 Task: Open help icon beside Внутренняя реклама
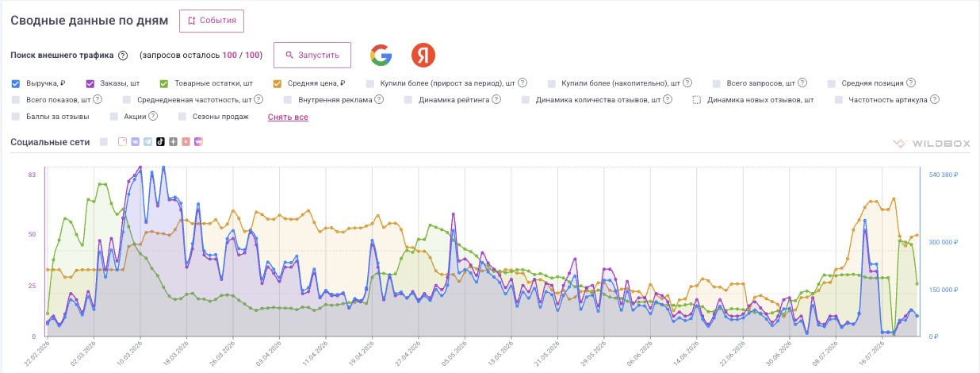point(379,100)
